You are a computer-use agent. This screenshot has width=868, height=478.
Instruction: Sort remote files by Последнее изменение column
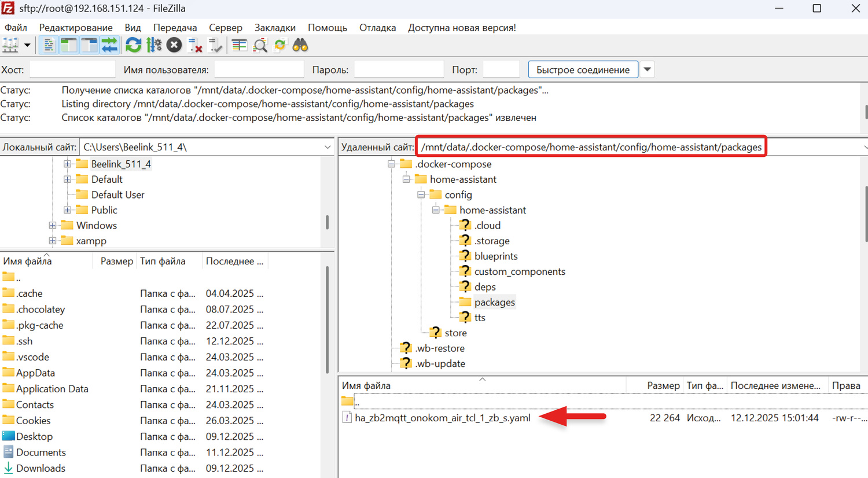pos(777,385)
